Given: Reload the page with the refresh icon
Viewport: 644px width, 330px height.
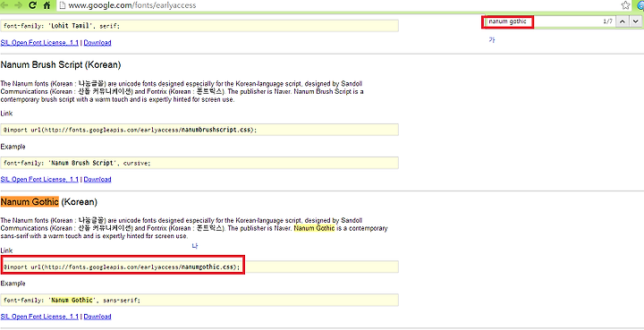Looking at the screenshot, I should (x=33, y=5).
